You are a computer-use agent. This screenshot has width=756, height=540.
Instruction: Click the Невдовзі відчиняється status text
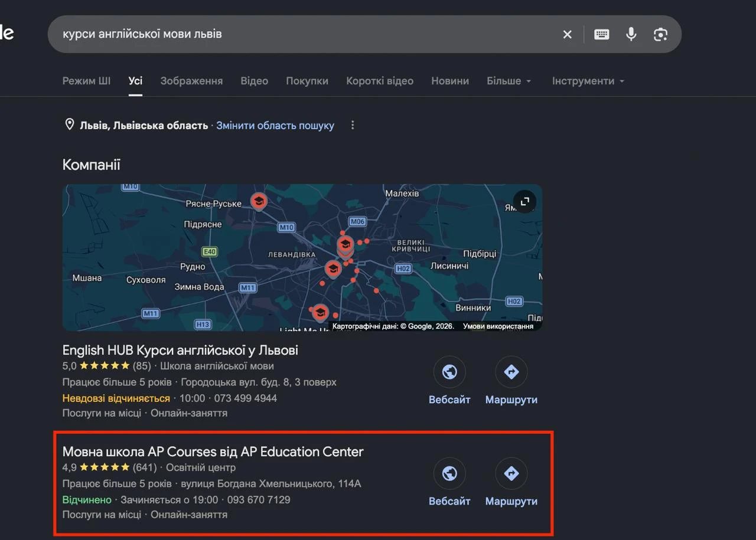116,398
